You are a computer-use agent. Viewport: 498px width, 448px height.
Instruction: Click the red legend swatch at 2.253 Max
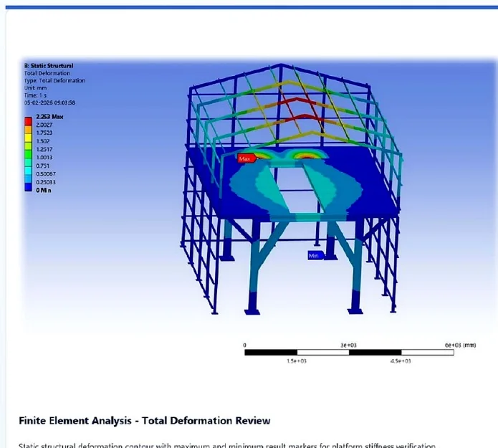click(x=28, y=121)
